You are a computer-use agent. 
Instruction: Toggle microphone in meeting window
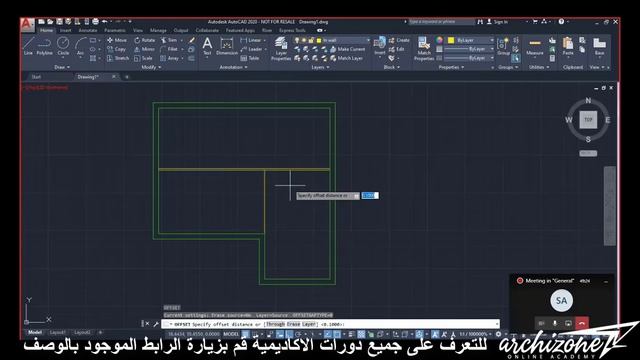555,323
